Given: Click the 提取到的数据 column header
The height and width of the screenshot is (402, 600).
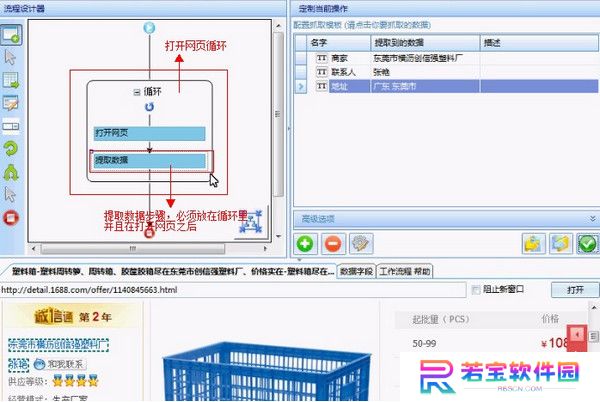Looking at the screenshot, I should [426, 43].
